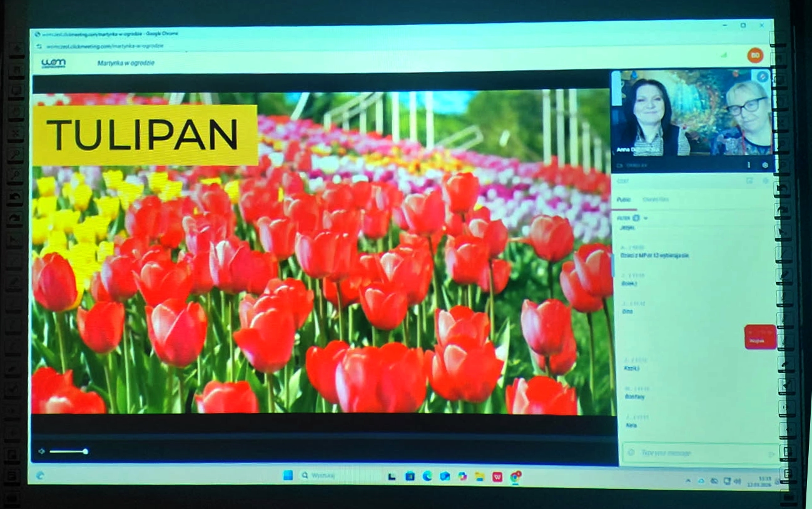The image size is (812, 509).
Task: Click the send message arrow icon
Action: (771, 453)
